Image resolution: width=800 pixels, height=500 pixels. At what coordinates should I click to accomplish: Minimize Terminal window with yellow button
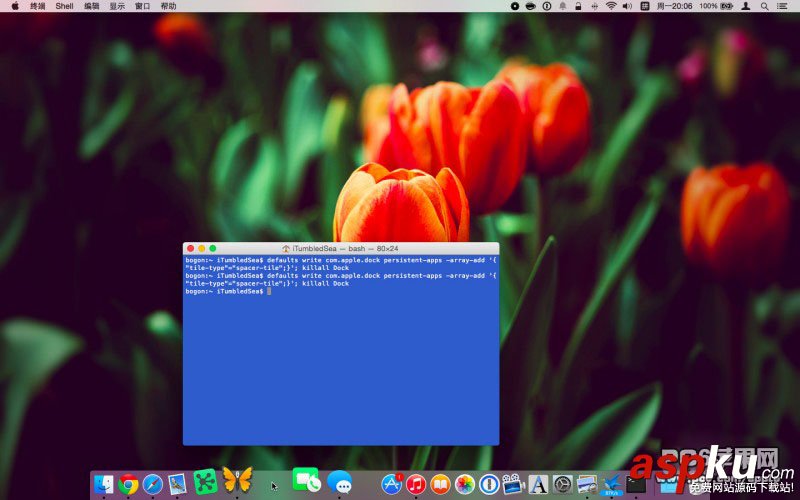[202, 248]
